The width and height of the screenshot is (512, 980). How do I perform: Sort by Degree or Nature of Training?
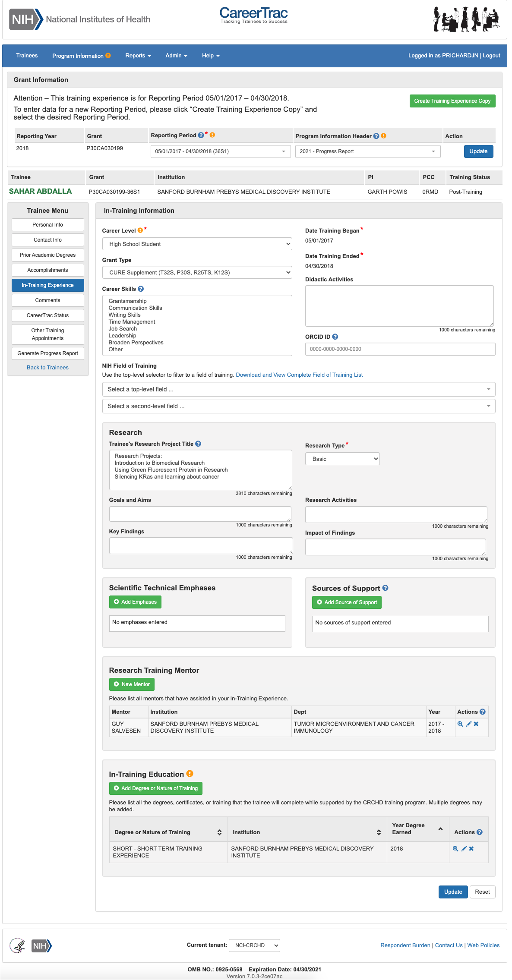point(219,832)
